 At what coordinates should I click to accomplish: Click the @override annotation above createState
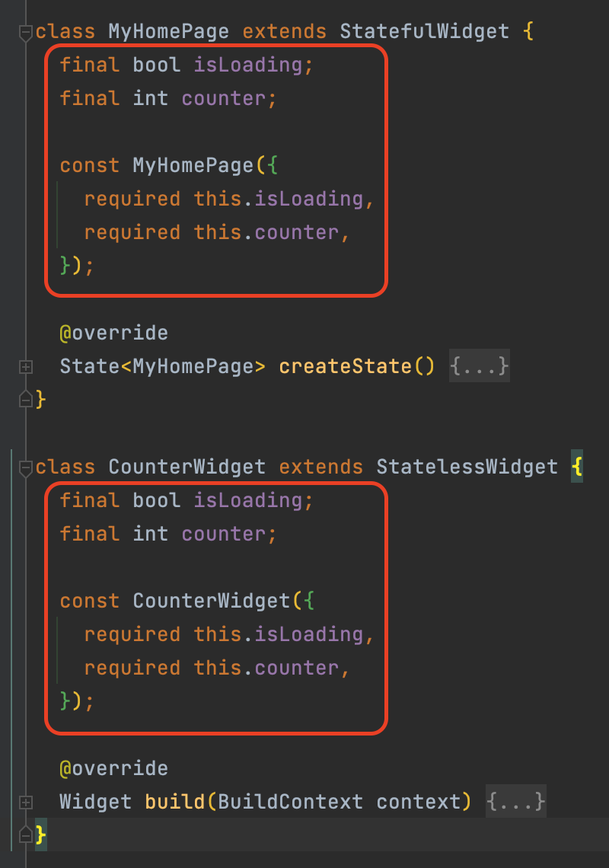click(x=114, y=332)
